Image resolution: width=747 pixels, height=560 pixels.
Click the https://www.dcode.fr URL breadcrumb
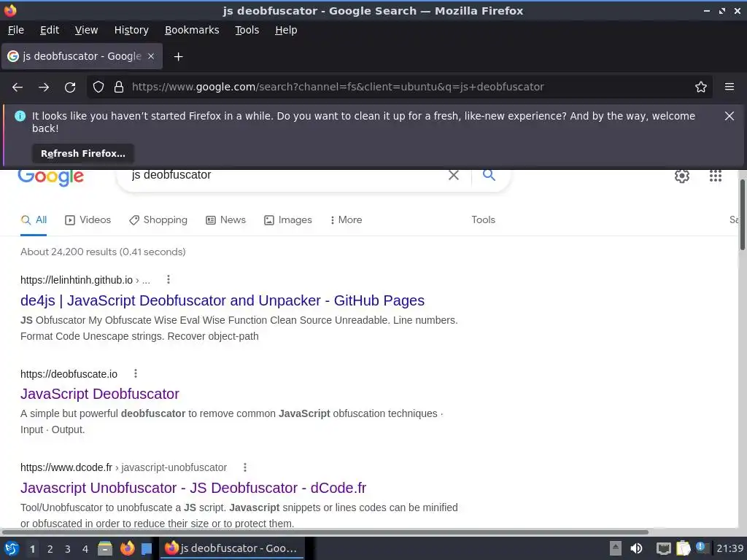(66, 467)
